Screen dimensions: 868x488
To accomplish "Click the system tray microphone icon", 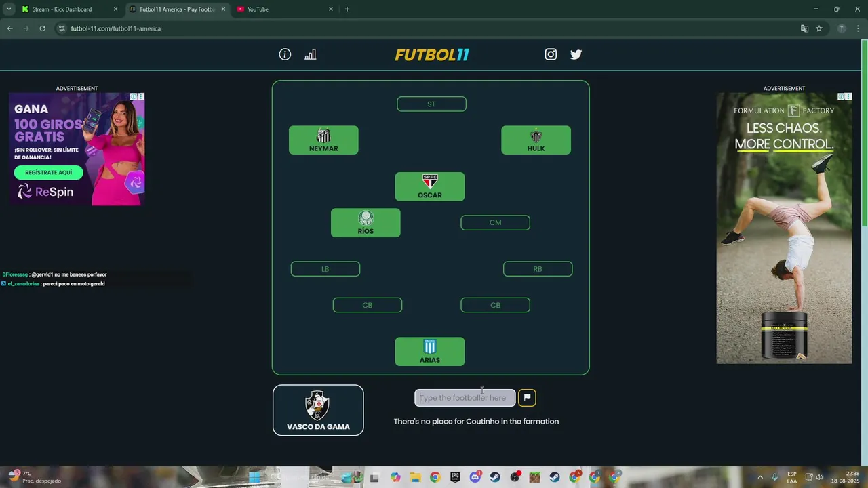I will pos(775,477).
